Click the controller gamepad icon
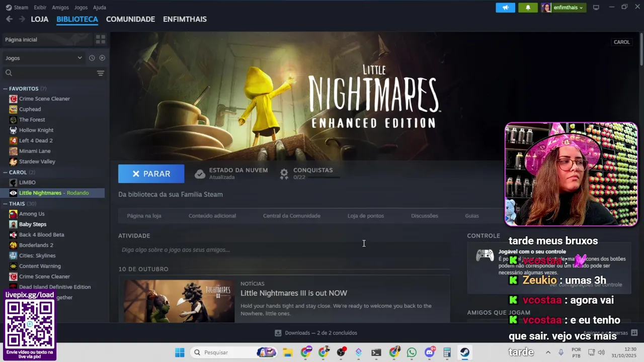The width and height of the screenshot is (644, 362). click(485, 255)
